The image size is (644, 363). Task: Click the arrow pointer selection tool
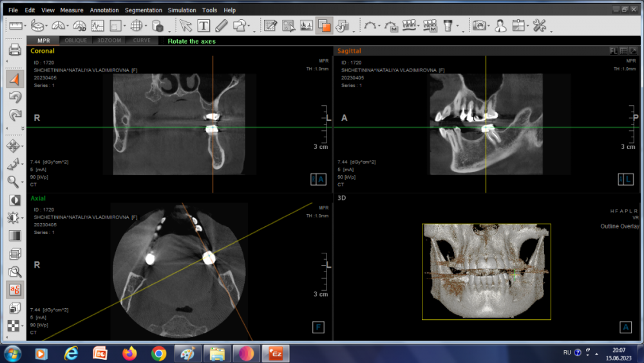tap(186, 26)
